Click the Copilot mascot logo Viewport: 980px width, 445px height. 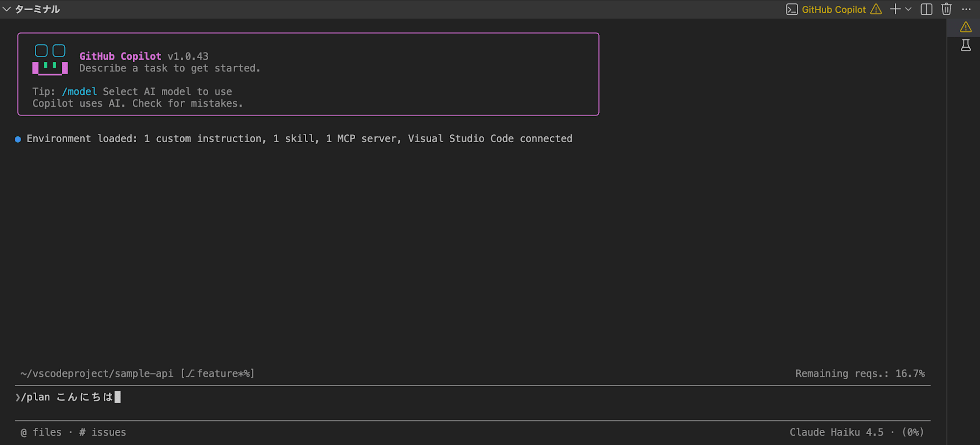coord(50,59)
